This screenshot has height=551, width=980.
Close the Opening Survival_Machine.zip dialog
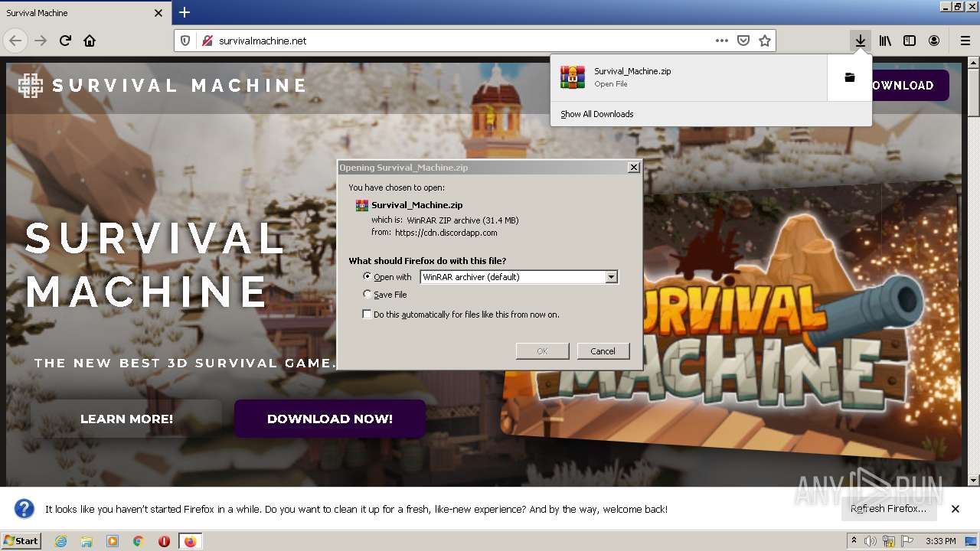[633, 168]
